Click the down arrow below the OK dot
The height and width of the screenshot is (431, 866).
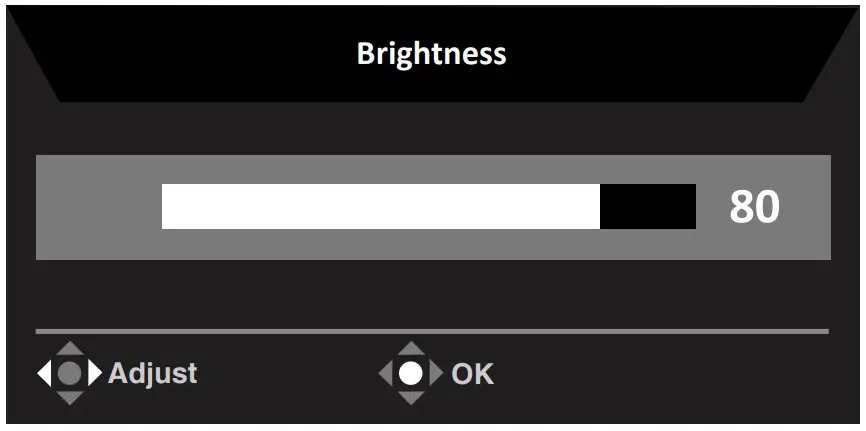(x=411, y=398)
